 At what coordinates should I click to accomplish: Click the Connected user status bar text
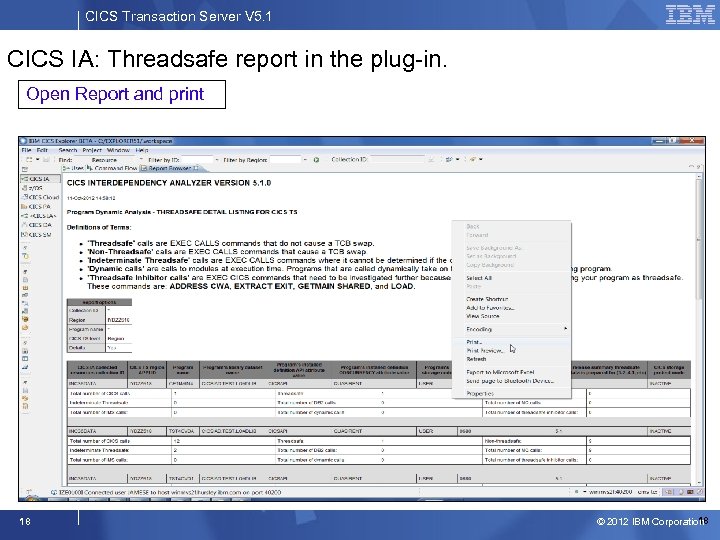pyautogui.click(x=169, y=492)
